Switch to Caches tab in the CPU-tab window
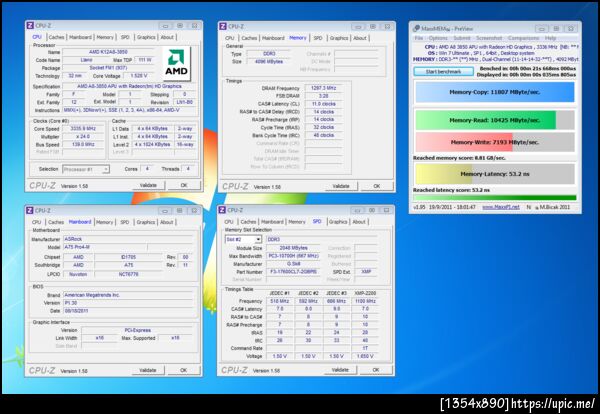 (x=56, y=37)
